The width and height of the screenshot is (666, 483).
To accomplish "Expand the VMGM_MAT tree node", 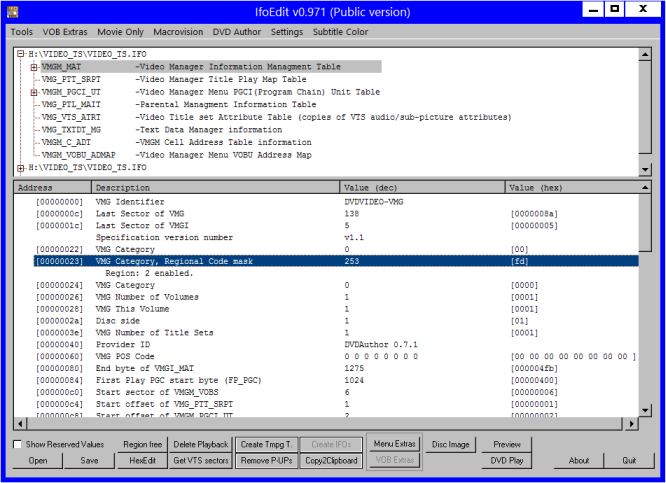I will 33,67.
